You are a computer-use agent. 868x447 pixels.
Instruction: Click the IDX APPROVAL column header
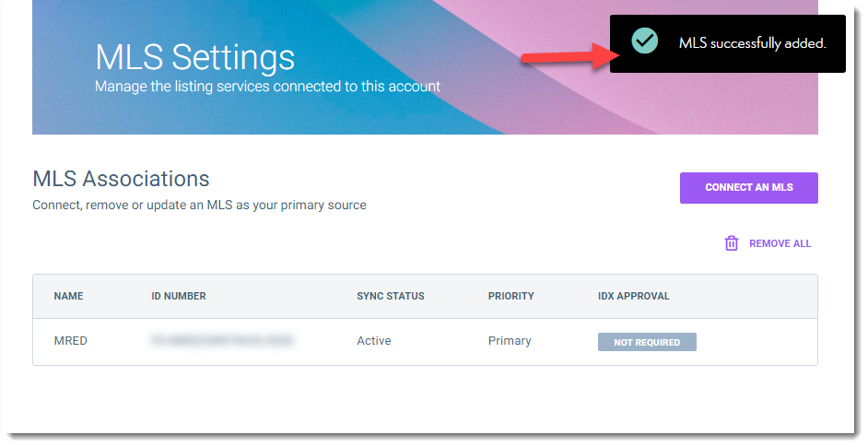click(634, 296)
